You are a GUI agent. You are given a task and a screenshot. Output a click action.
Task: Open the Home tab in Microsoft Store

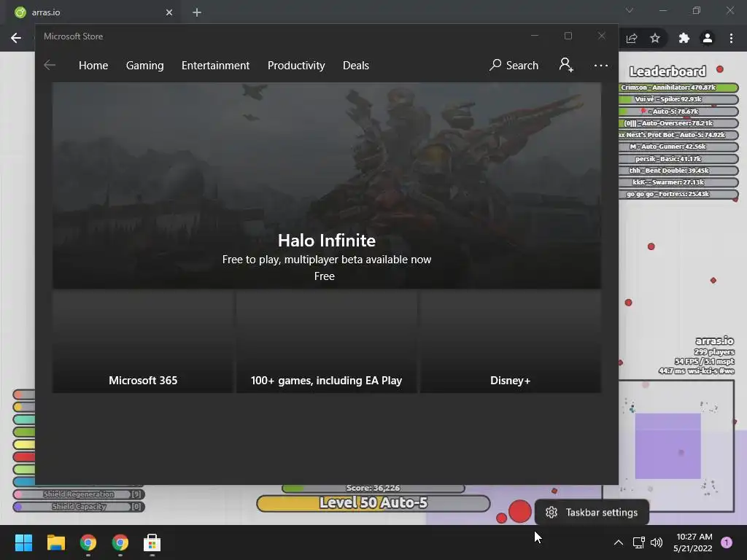[x=93, y=65]
